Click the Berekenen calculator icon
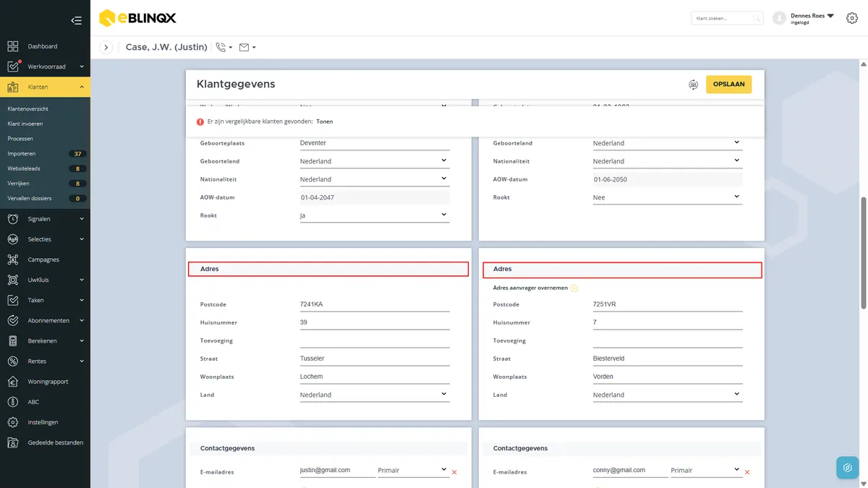Screen dimensions: 868x488 click(13, 341)
